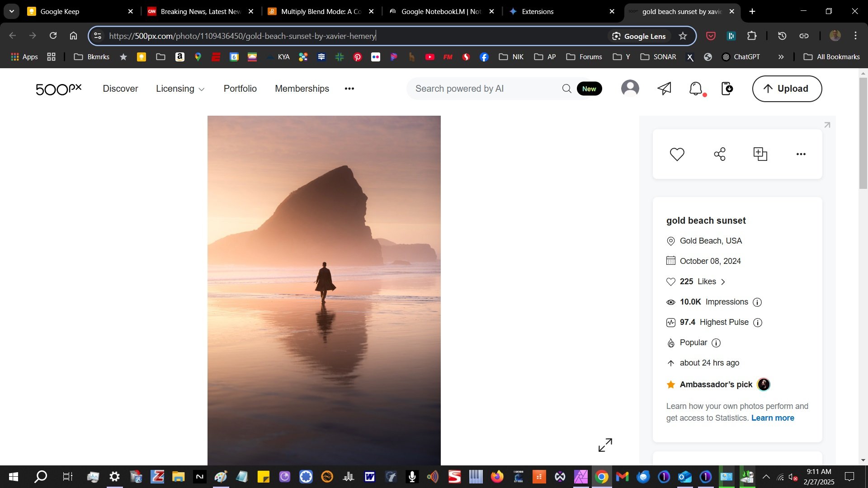Show info about Highest Pulse
The height and width of the screenshot is (488, 868).
click(x=758, y=323)
